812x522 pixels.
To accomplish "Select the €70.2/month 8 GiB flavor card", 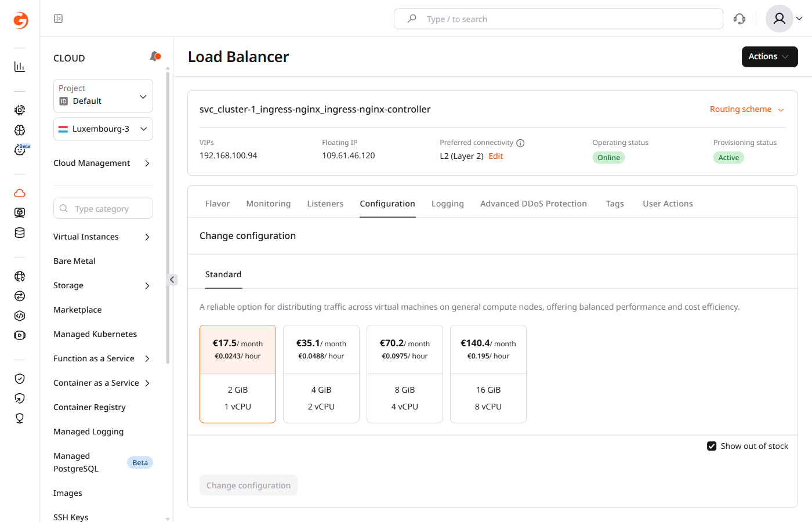I will [405, 374].
